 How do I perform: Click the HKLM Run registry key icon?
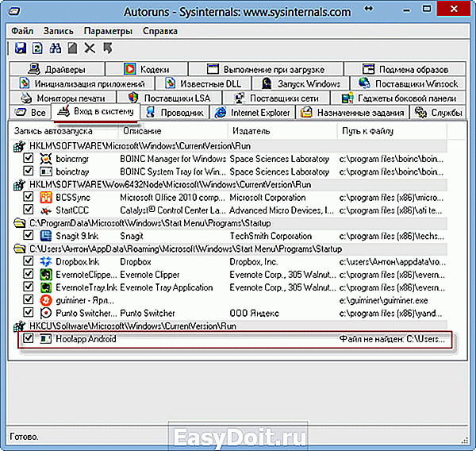(19, 146)
